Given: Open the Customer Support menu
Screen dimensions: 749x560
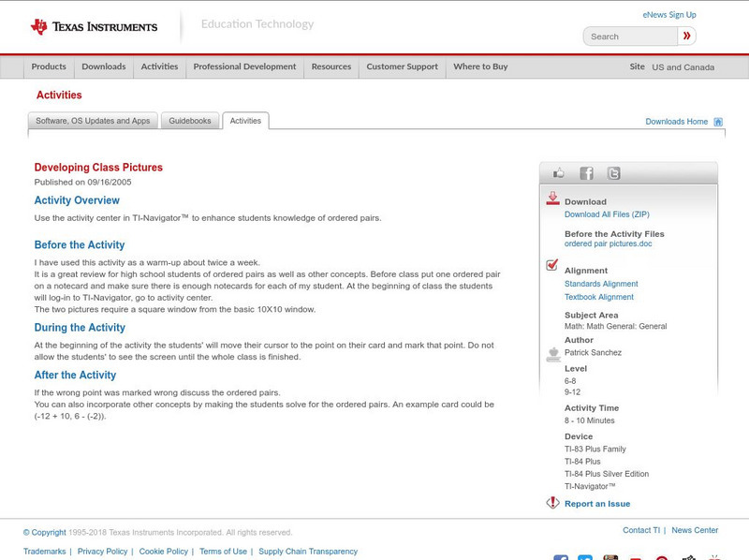Looking at the screenshot, I should (401, 66).
